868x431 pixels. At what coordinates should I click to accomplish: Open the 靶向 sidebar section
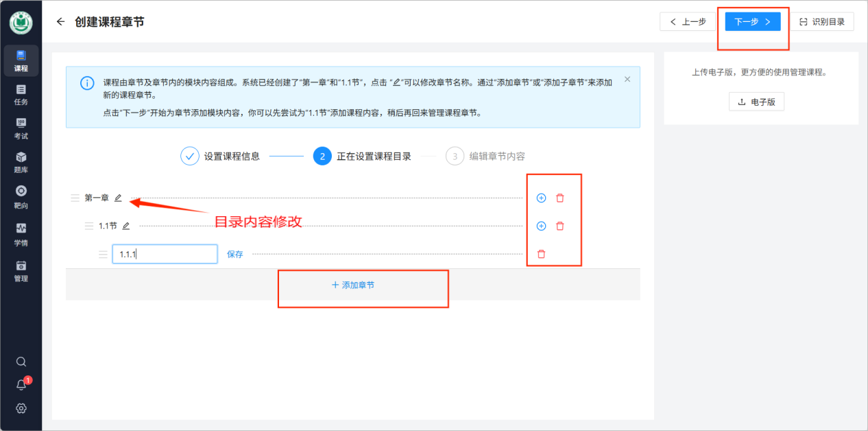tap(21, 197)
